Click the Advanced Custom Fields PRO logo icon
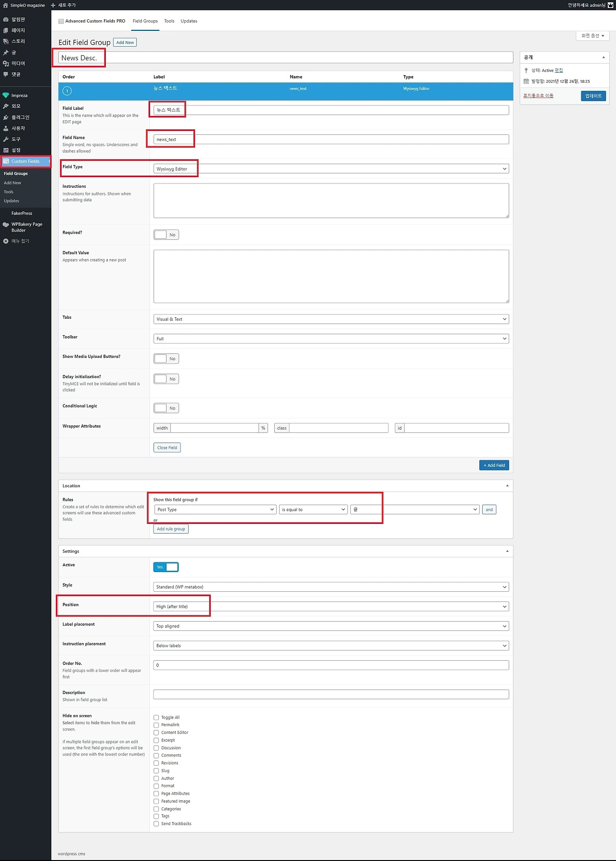The height and width of the screenshot is (861, 616). (x=61, y=21)
